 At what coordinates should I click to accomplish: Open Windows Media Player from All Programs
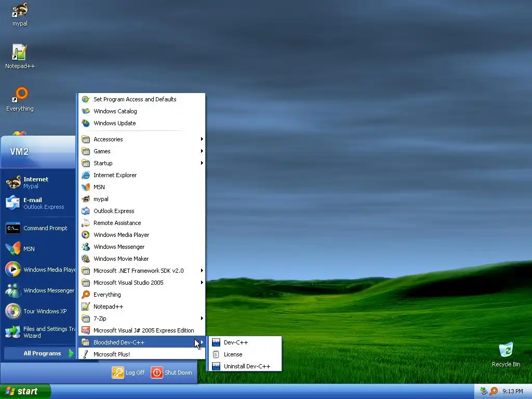pos(142,235)
